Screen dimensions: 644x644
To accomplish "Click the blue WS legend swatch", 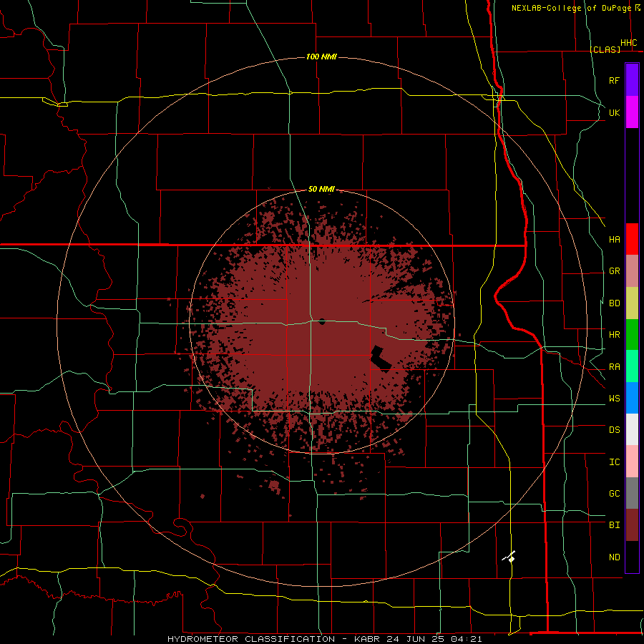I will pyautogui.click(x=632, y=398).
